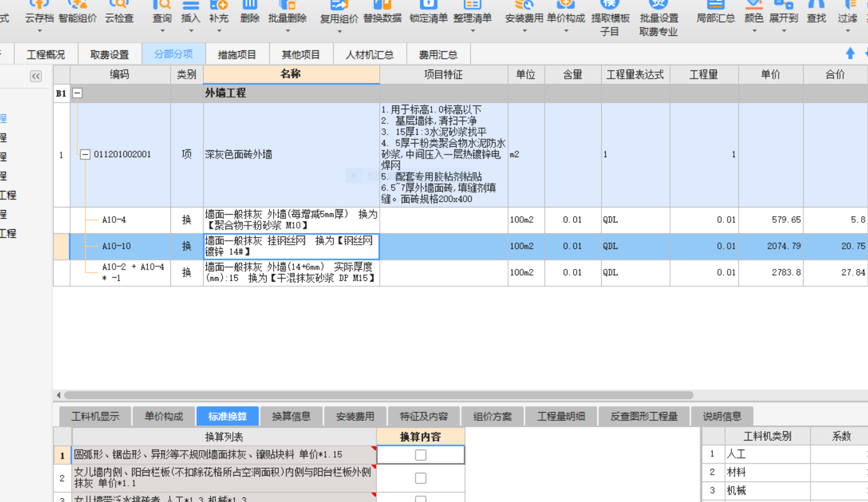The height and width of the screenshot is (502, 868).
Task: Open the dropdown arrow under 复用组价
Action: click(x=339, y=31)
